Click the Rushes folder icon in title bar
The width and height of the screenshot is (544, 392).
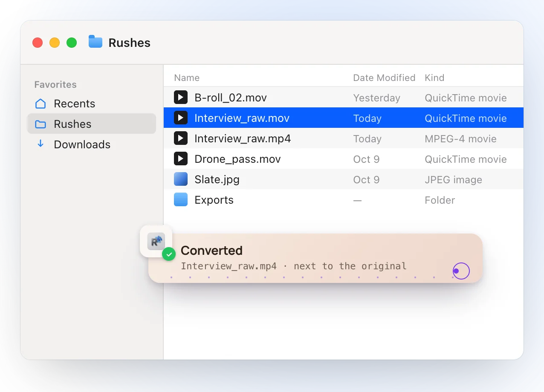click(x=95, y=42)
